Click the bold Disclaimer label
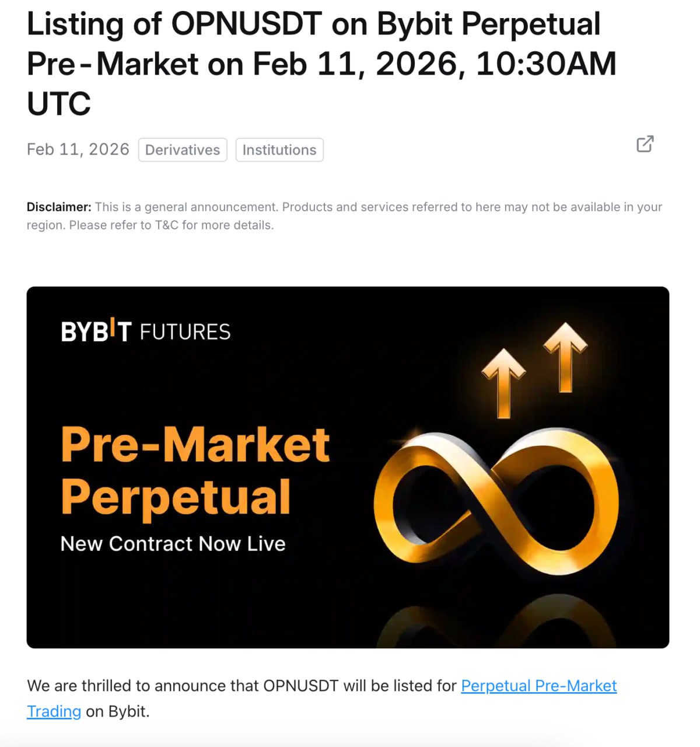Image resolution: width=700 pixels, height=747 pixels. (59, 207)
